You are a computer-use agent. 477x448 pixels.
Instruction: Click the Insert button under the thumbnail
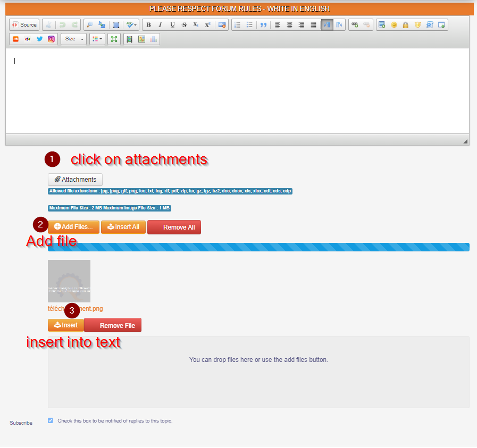(66, 325)
